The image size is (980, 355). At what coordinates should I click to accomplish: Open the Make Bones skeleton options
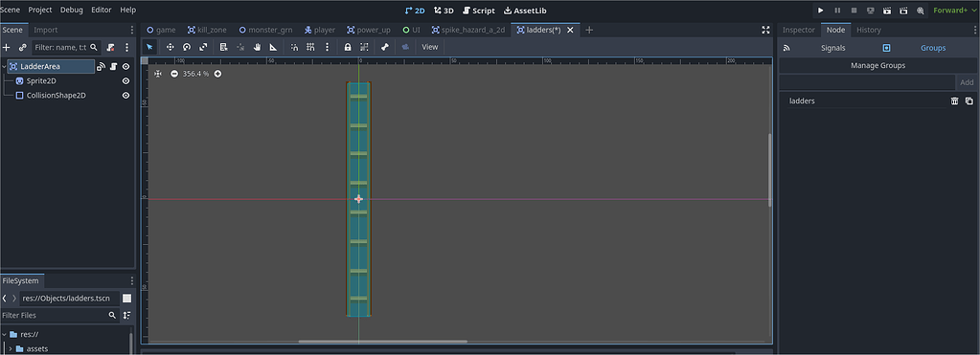[x=385, y=47]
